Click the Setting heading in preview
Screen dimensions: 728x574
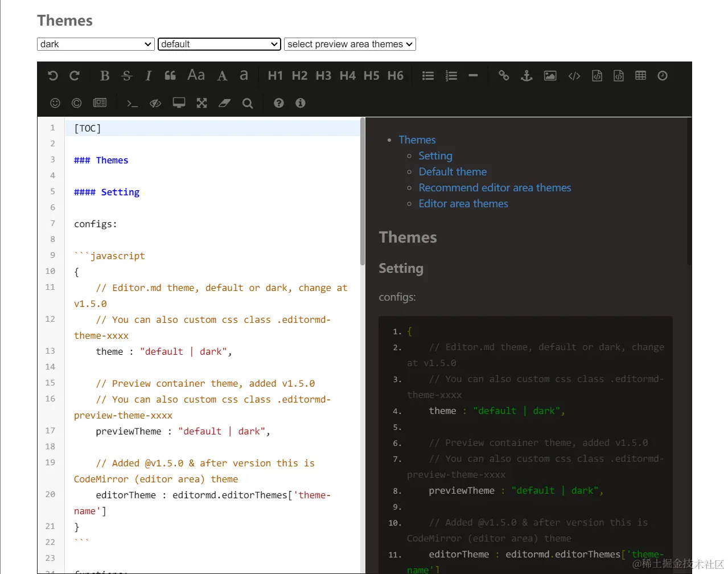pos(401,268)
